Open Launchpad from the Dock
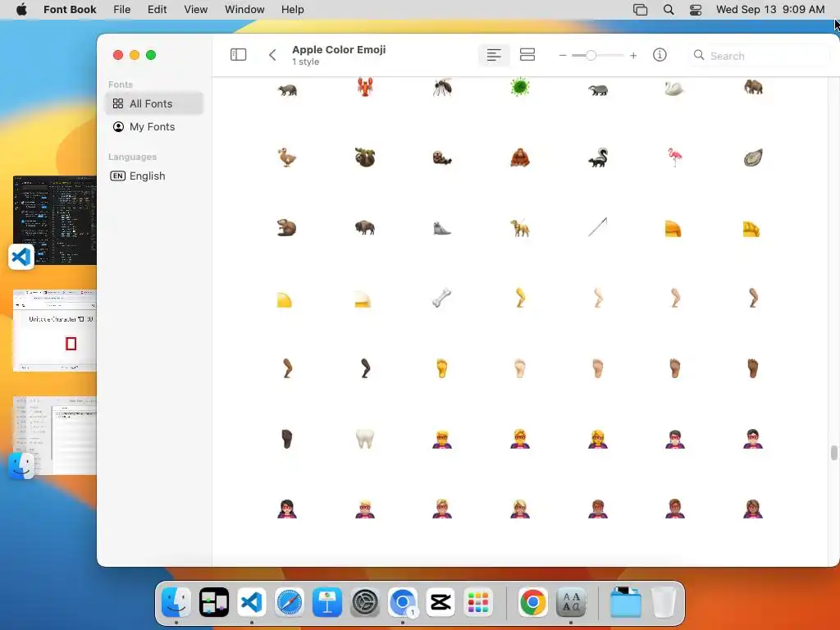 point(478,602)
